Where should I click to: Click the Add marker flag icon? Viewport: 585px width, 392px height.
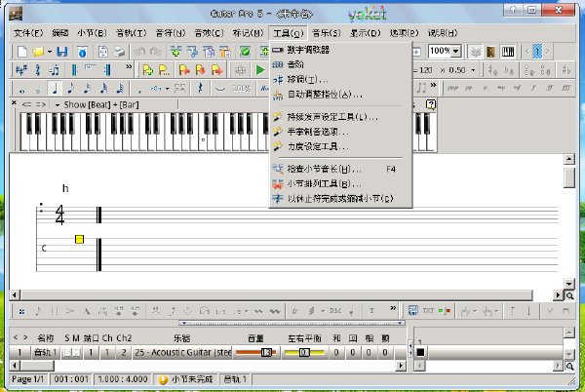[148, 70]
